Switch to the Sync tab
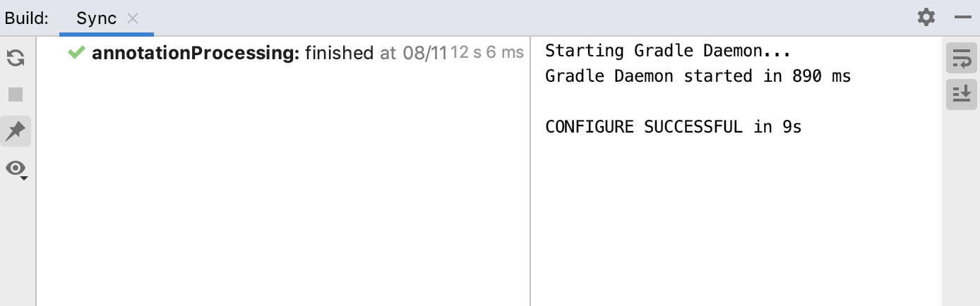Image resolution: width=980 pixels, height=306 pixels. tap(96, 18)
